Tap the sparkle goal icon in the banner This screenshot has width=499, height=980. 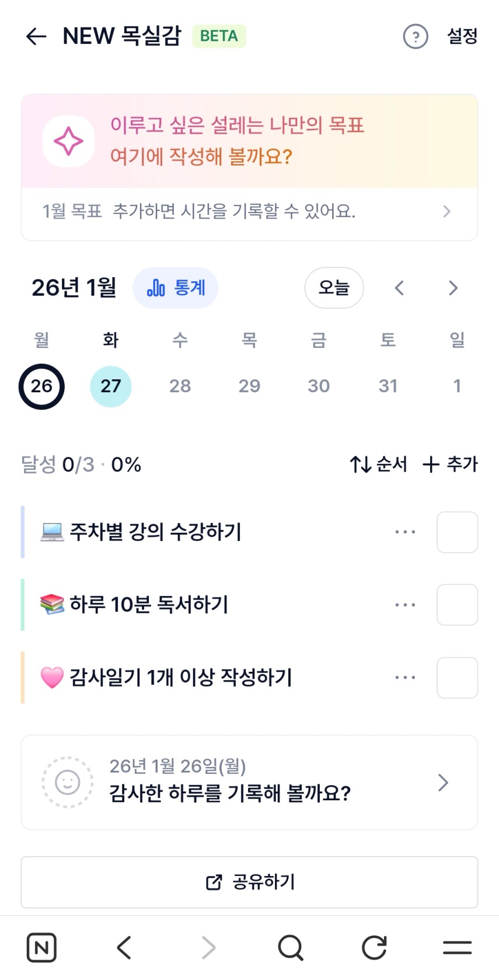coord(68,141)
